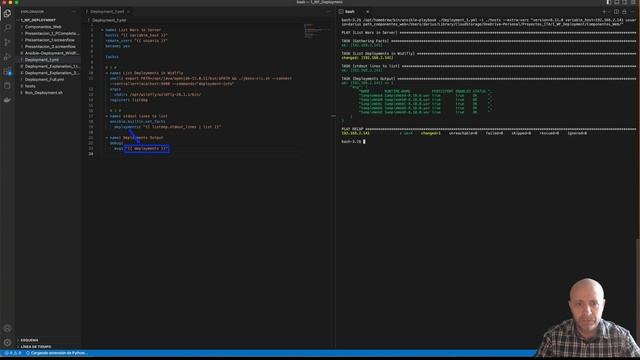Open Explorer panel more actions menu

(74, 12)
